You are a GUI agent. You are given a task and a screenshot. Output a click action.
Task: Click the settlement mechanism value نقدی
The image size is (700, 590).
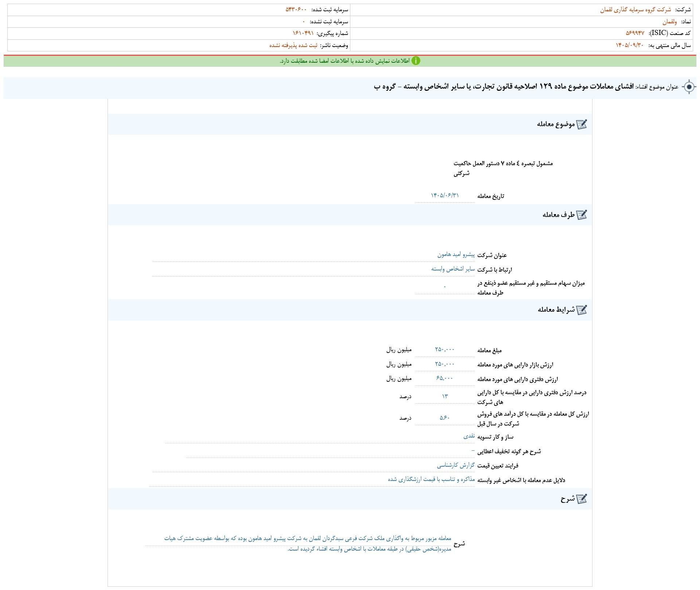[x=469, y=436]
